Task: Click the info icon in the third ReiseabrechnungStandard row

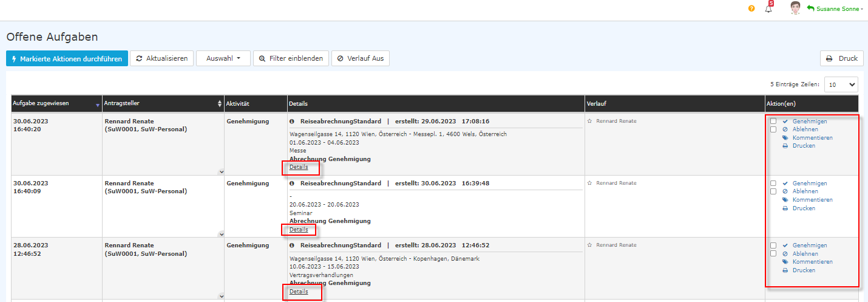Action: click(293, 245)
